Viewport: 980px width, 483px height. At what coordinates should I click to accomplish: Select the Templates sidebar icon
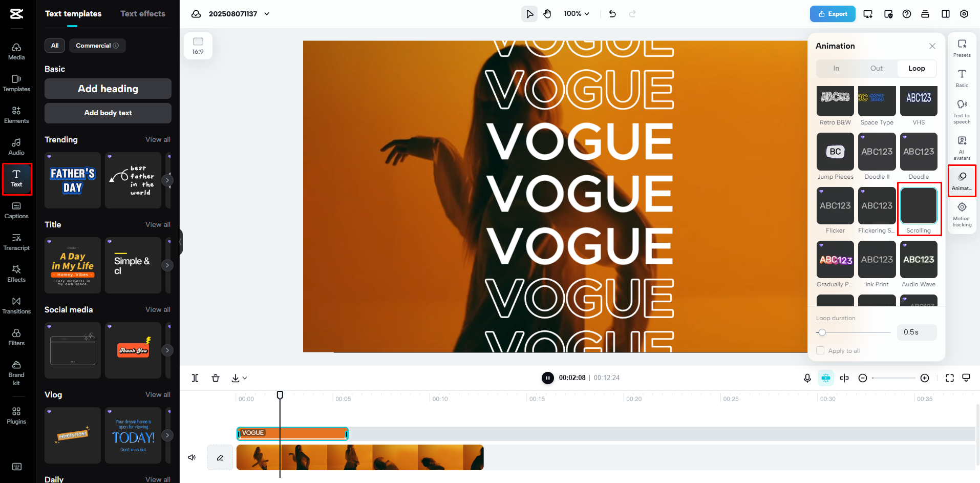point(16,82)
